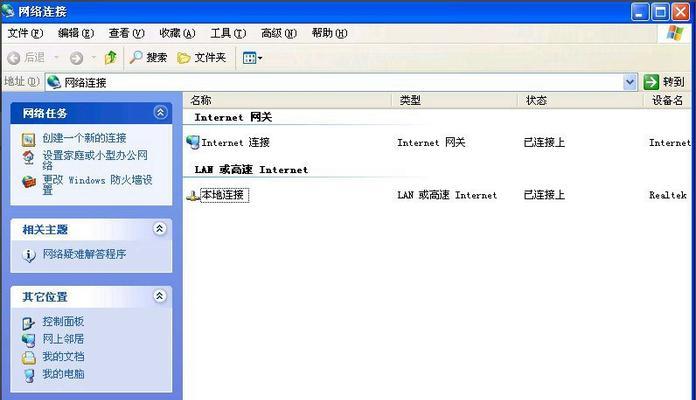Click the 后退 back arrow icon
Screen dimensions: 696x400
(14, 58)
